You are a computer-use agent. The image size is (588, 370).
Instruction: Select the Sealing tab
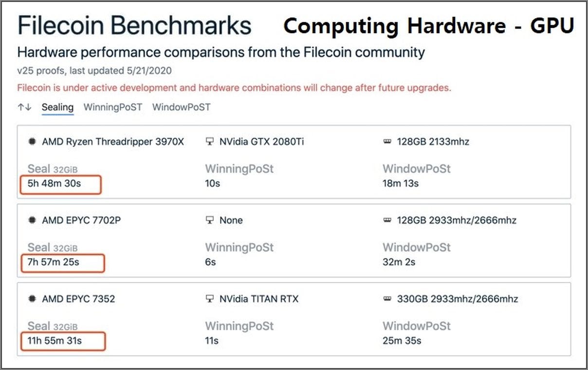(57, 107)
